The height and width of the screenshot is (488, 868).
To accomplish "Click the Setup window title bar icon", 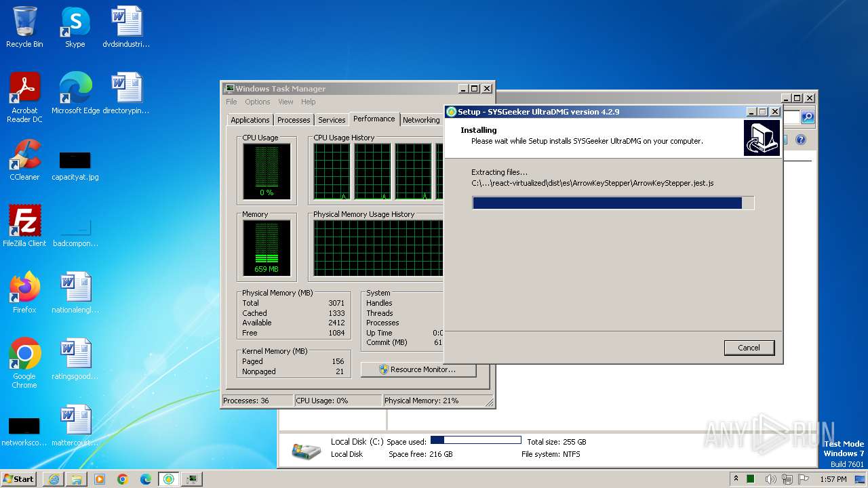I will [x=451, y=112].
